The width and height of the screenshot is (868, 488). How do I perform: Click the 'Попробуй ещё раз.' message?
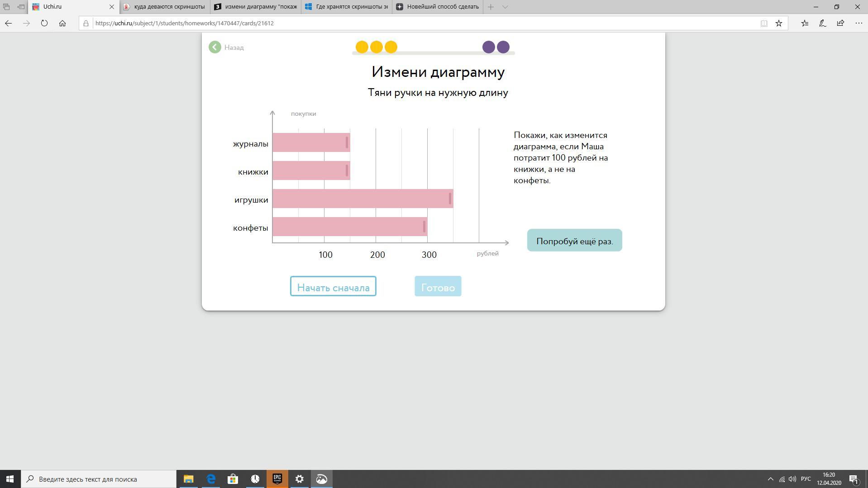click(x=575, y=241)
